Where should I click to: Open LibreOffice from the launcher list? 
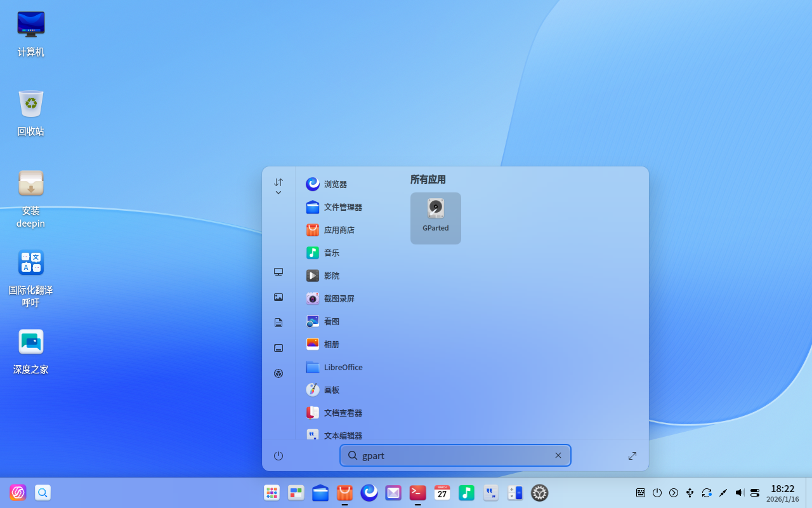(x=343, y=366)
